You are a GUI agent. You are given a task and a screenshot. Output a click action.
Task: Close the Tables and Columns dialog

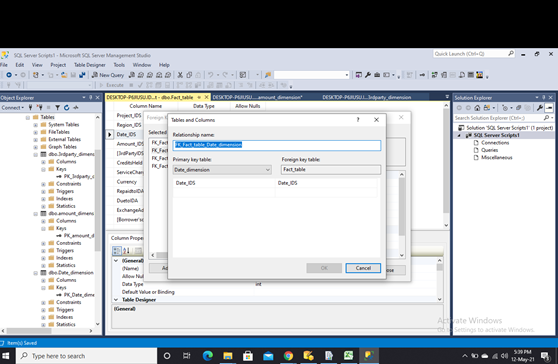[x=376, y=120]
